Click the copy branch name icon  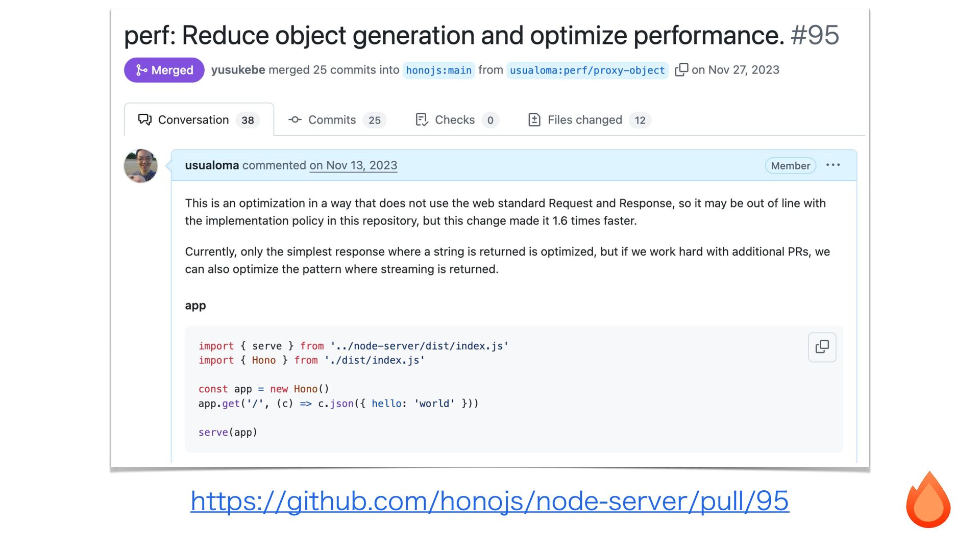click(681, 69)
